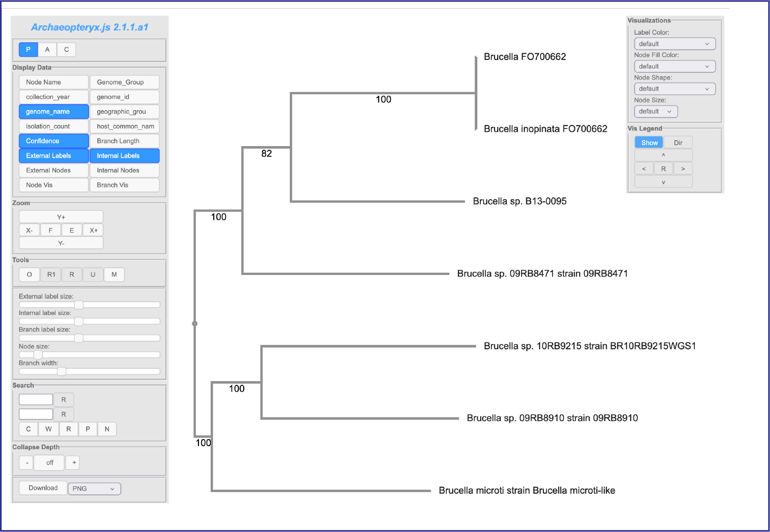Toggle the Branch Length display option

[124, 141]
